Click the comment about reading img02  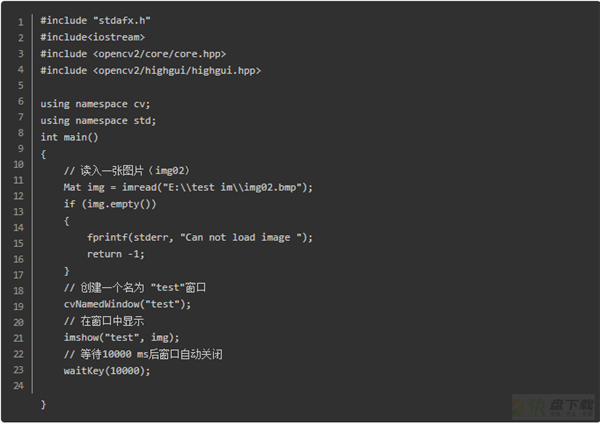coord(127,171)
